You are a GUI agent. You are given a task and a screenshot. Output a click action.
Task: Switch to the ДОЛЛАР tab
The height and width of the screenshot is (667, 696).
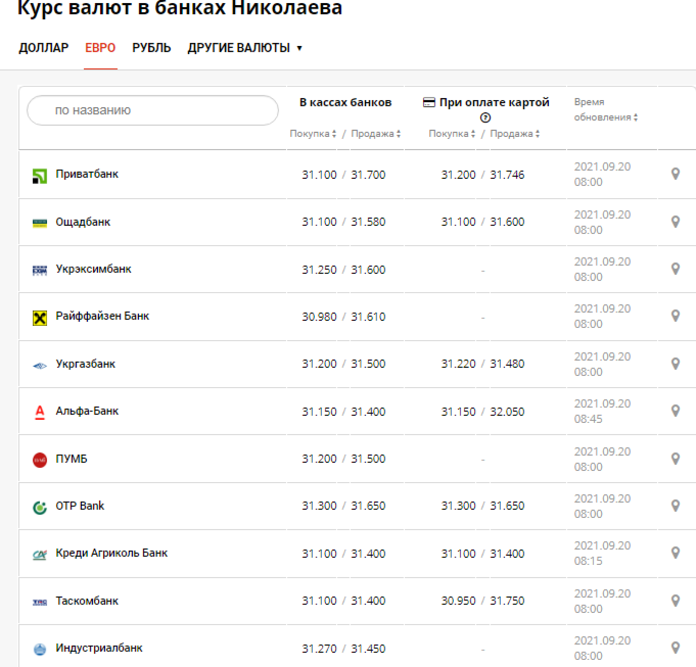(x=44, y=48)
